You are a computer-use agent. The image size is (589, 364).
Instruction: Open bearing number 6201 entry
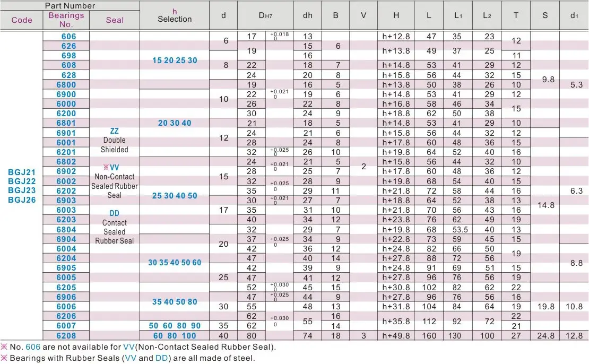coord(66,152)
